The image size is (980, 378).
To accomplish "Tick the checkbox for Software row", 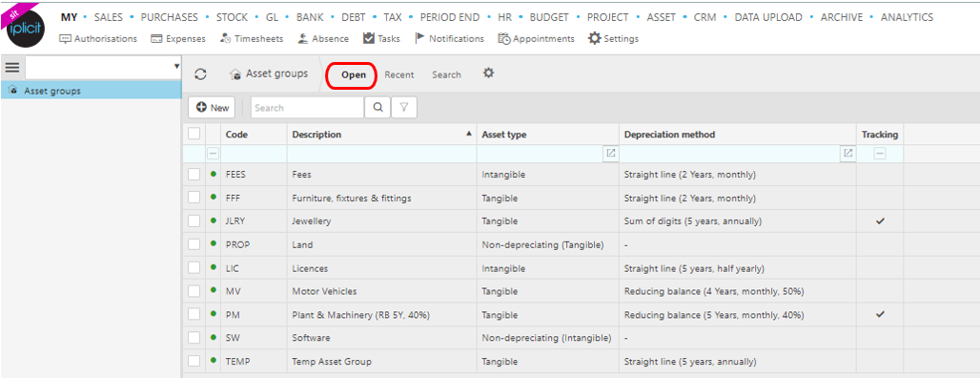I will 194,337.
